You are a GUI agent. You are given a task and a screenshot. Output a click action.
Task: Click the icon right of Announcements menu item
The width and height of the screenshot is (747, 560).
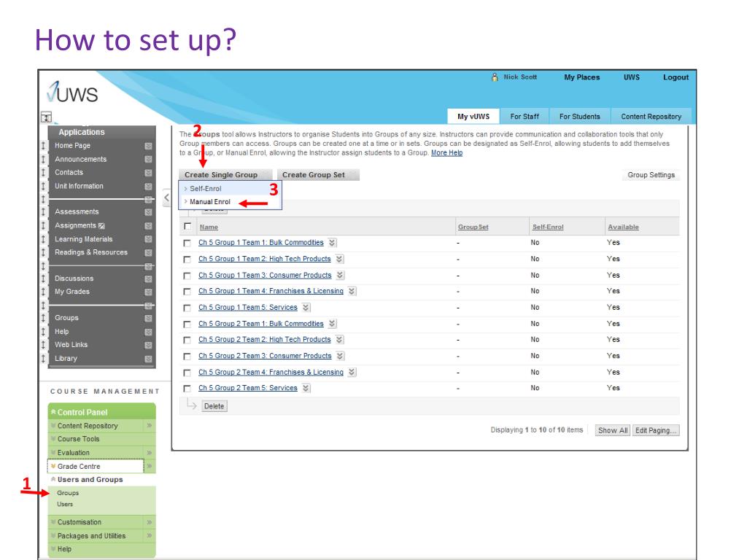[x=148, y=159]
